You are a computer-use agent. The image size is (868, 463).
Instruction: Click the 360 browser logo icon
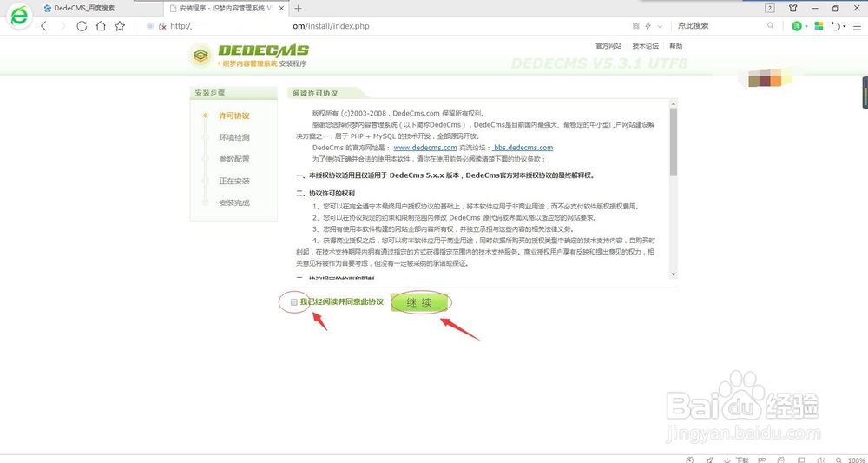pos(19,17)
